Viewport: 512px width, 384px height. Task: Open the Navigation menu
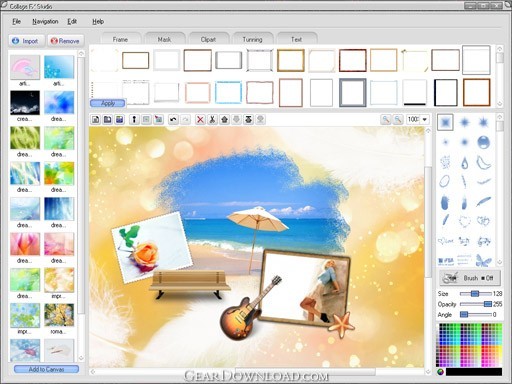pos(45,21)
